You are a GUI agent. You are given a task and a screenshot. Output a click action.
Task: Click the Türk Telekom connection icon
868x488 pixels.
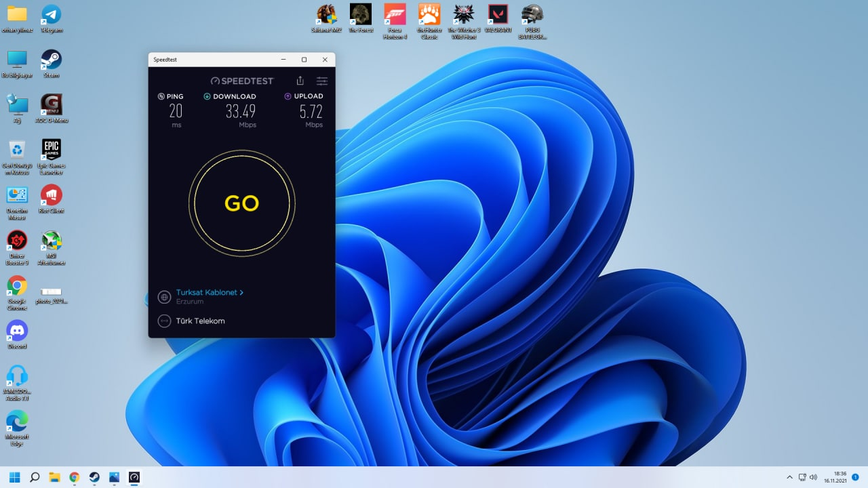pyautogui.click(x=164, y=321)
